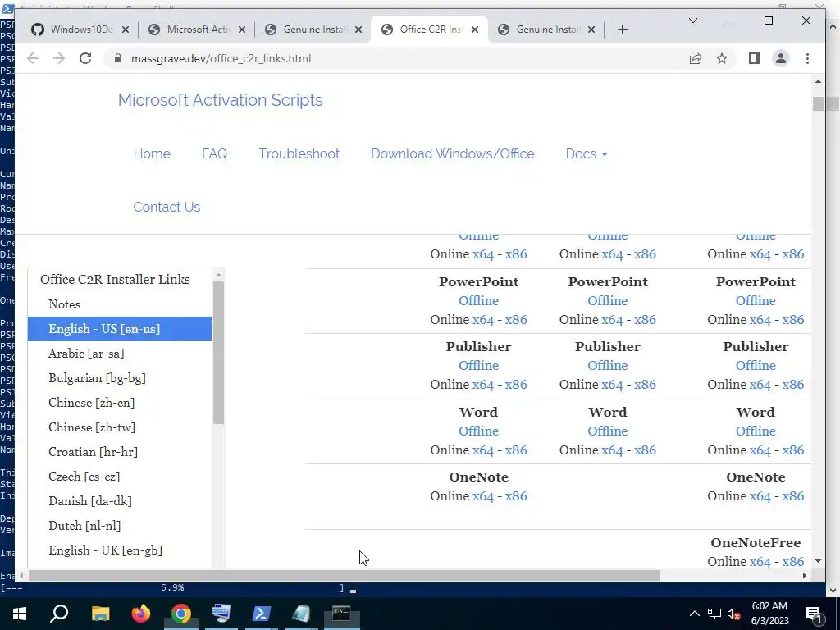Launch Firefox from the taskbar
840x630 pixels.
click(x=141, y=614)
